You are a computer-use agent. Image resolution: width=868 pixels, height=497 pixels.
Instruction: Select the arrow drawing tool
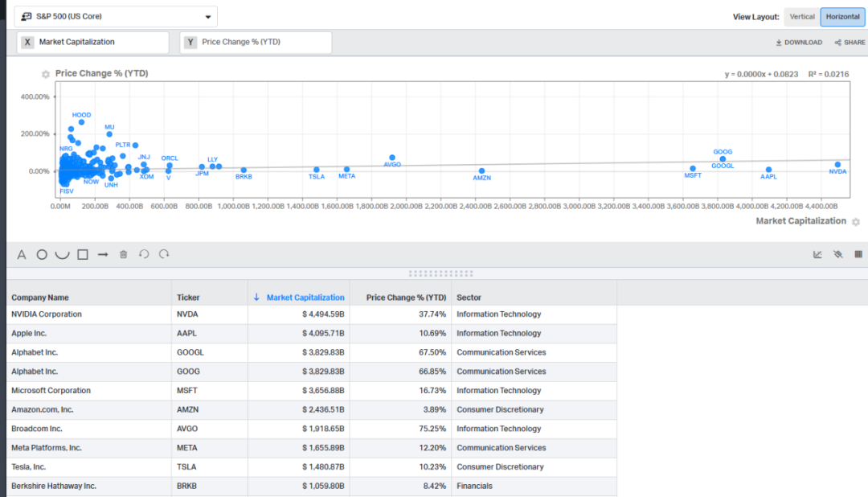pyautogui.click(x=103, y=255)
